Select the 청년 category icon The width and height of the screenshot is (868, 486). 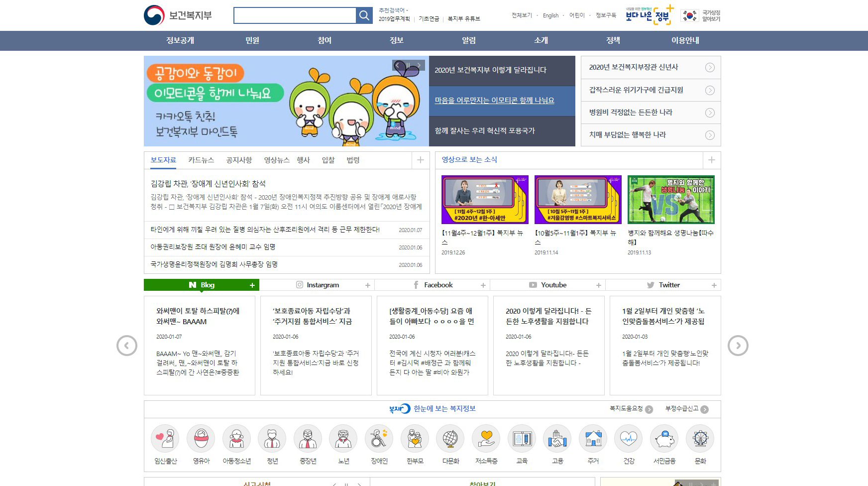272,439
